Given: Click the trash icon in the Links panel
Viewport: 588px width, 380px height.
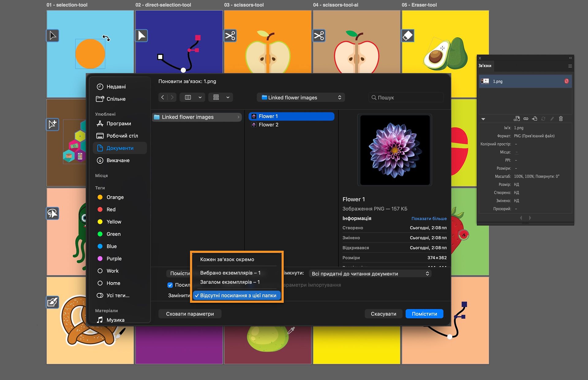Looking at the screenshot, I should coord(561,119).
